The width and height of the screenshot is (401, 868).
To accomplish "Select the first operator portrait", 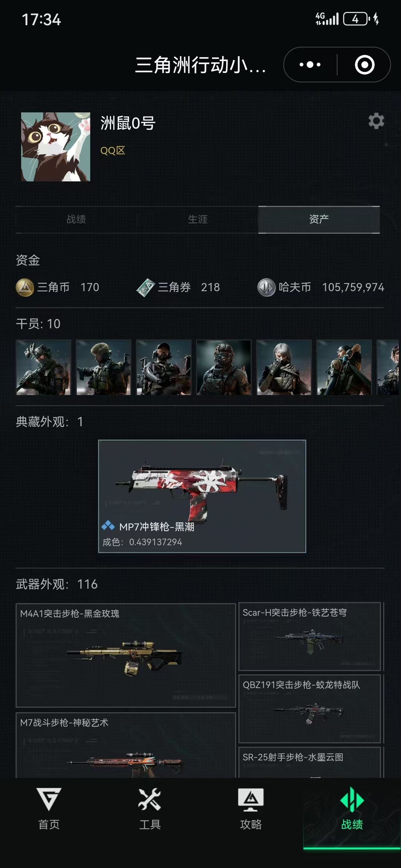I will [x=43, y=367].
